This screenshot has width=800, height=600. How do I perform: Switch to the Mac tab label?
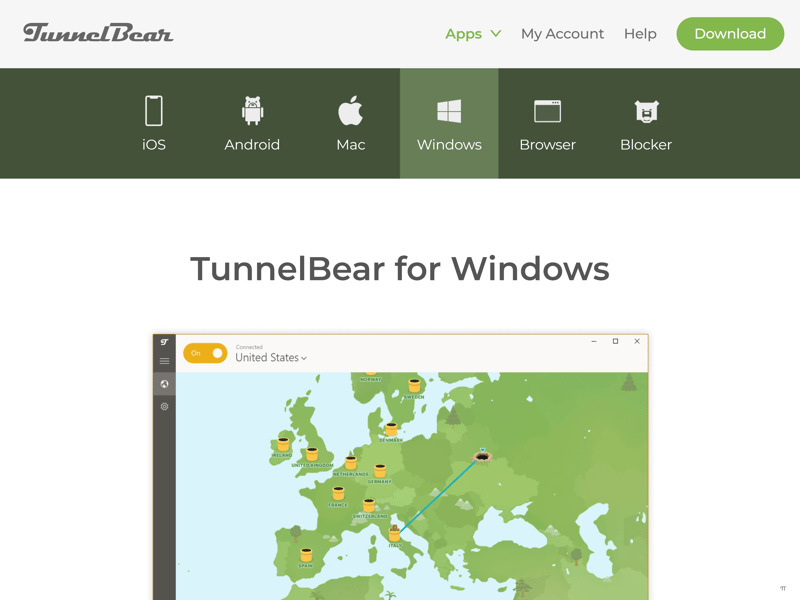pos(351,145)
